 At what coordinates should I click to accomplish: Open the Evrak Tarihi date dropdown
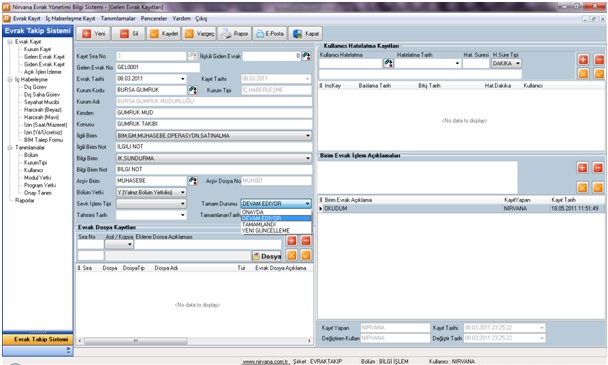click(183, 79)
